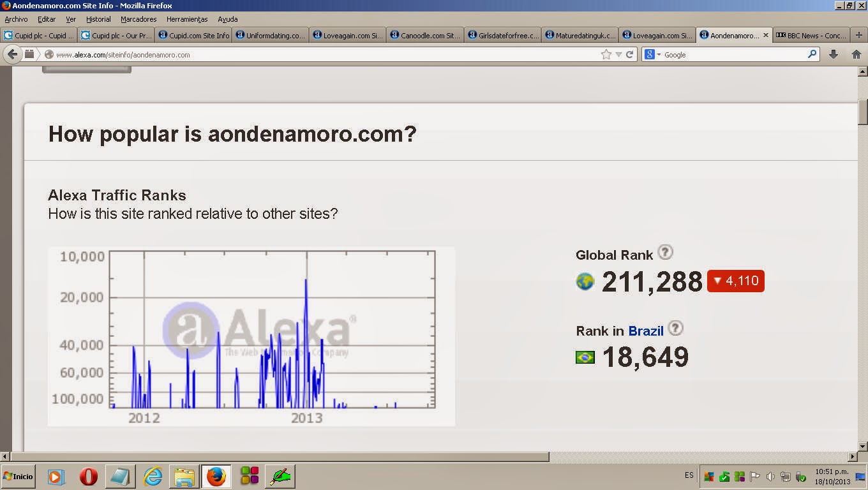Open the Ver menu
Image resolution: width=868 pixels, height=490 pixels.
(71, 19)
